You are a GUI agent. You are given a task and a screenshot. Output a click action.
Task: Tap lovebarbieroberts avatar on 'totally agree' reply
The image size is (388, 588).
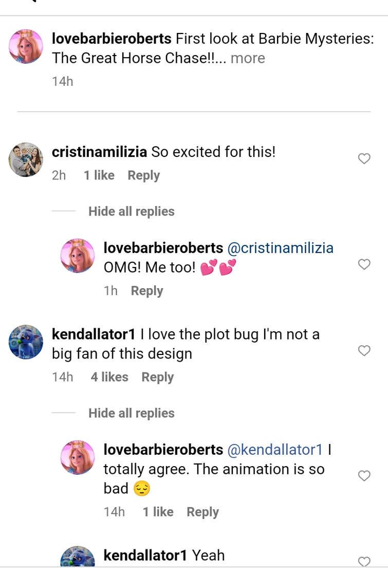pos(78,457)
